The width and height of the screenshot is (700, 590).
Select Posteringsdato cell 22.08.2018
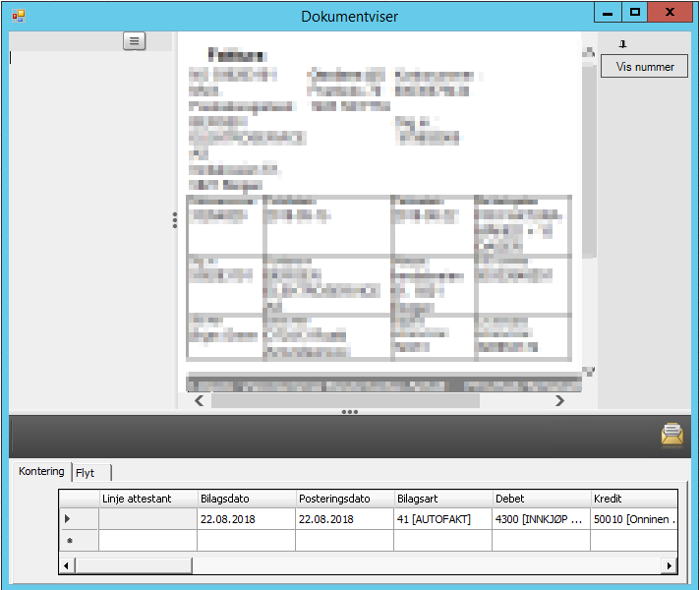point(345,519)
